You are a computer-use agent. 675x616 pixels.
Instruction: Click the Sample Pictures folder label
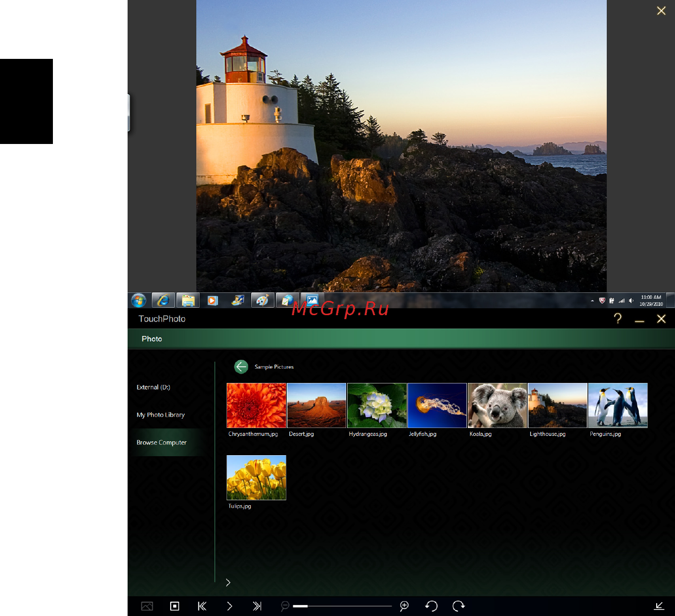tap(274, 367)
